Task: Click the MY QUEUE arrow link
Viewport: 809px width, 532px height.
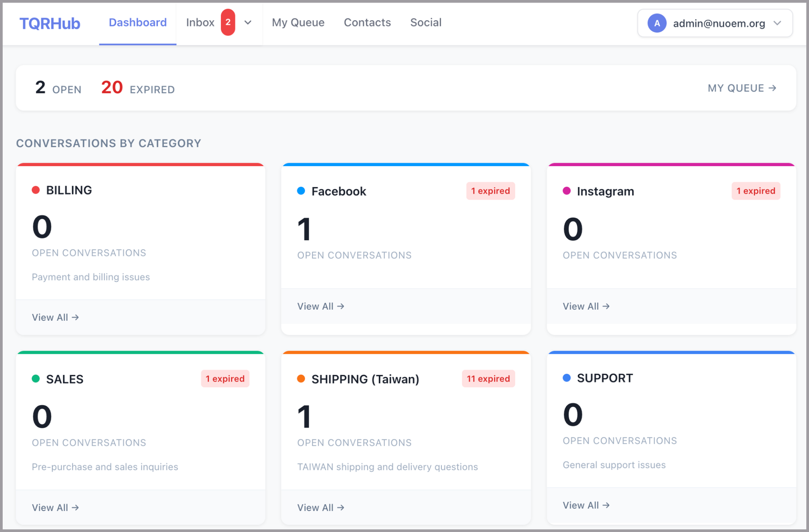Action: click(742, 88)
